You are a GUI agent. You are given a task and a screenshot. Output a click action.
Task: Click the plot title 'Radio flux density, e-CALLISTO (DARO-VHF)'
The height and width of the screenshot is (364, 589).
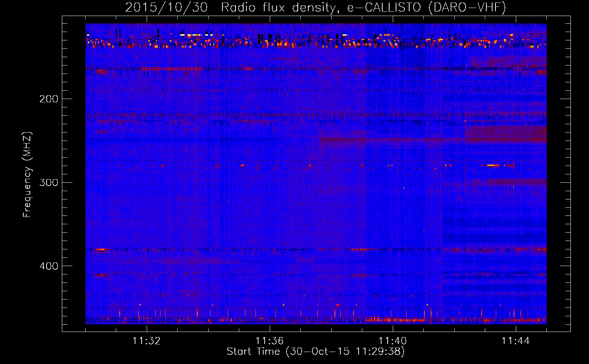coord(363,7)
